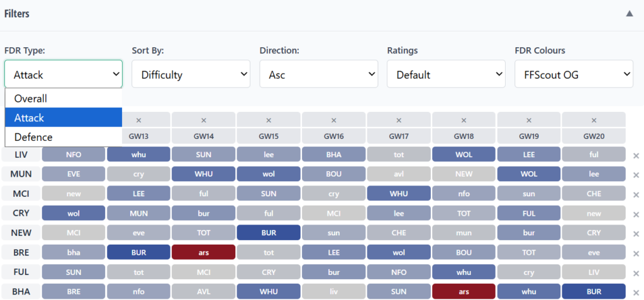Click the NEW team row label
The width and height of the screenshot is (644, 300).
(x=21, y=233)
